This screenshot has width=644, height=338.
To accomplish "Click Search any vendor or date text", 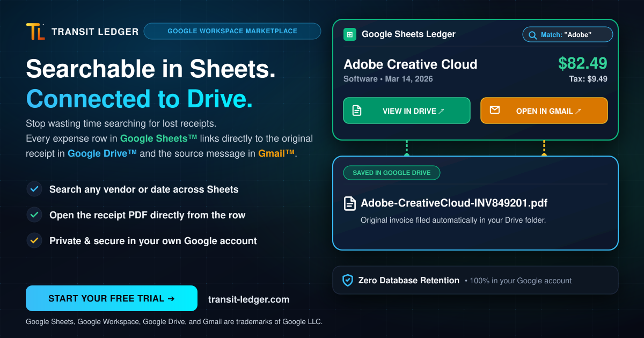I will pyautogui.click(x=144, y=189).
